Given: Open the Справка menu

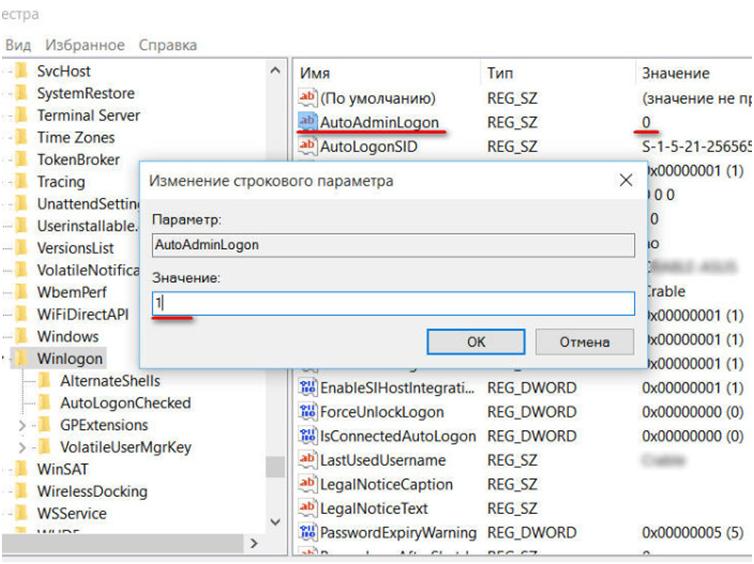Looking at the screenshot, I should coord(168,45).
